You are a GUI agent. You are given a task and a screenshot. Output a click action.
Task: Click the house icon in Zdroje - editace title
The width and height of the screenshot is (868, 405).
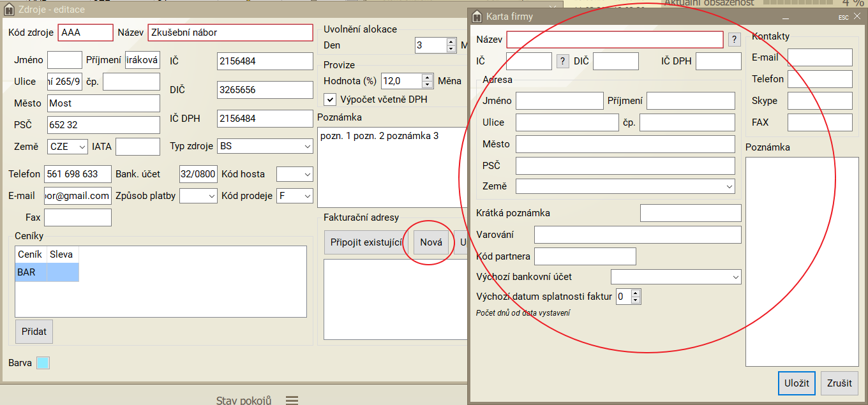click(9, 10)
